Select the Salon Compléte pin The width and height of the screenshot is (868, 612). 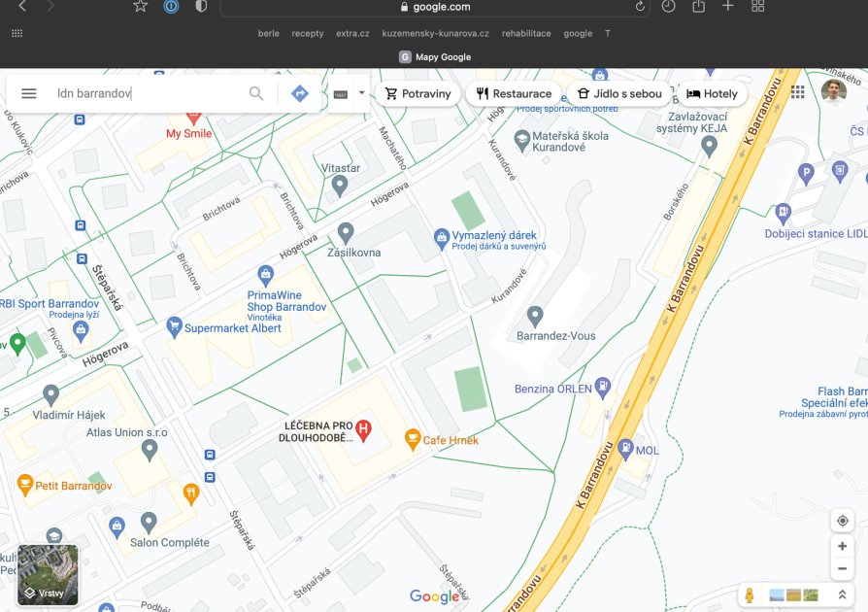[149, 523]
